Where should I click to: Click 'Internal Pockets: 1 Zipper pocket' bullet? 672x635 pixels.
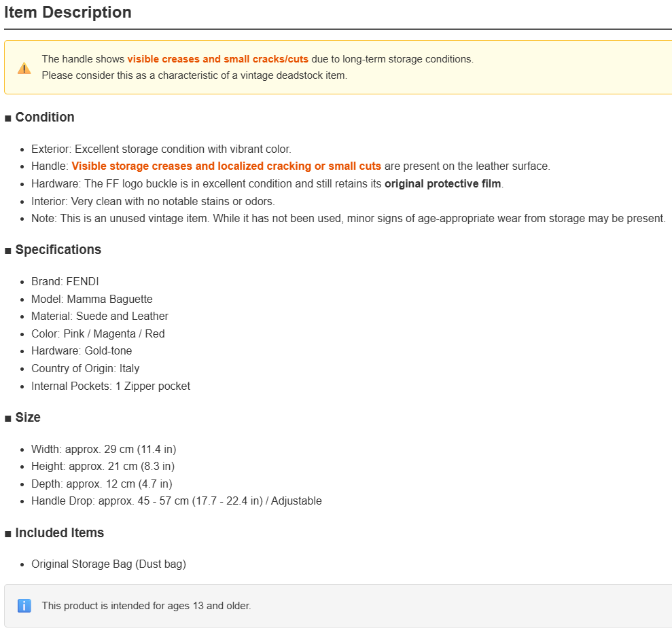pyautogui.click(x=111, y=386)
